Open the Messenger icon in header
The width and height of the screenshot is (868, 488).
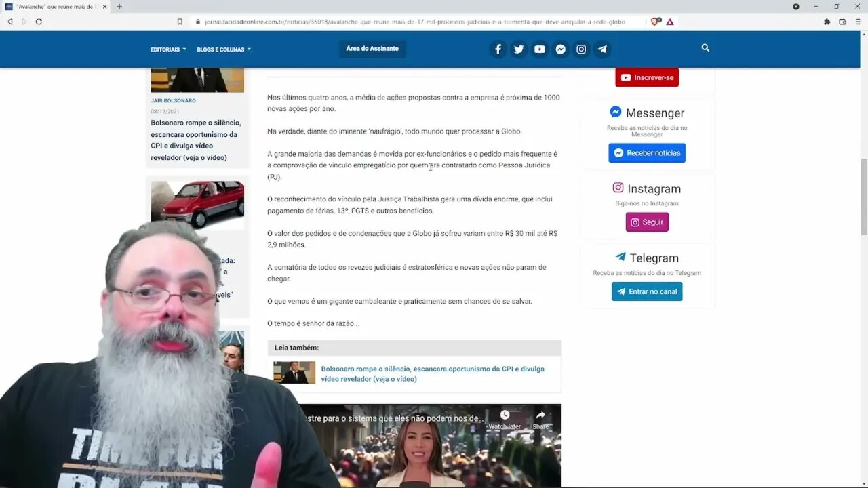click(561, 49)
